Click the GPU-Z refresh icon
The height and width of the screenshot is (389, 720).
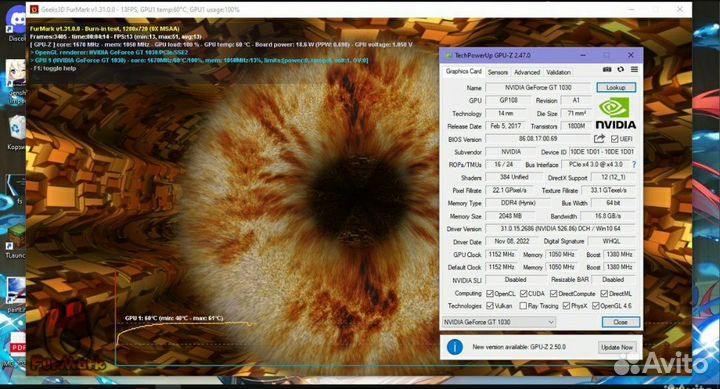click(x=620, y=69)
